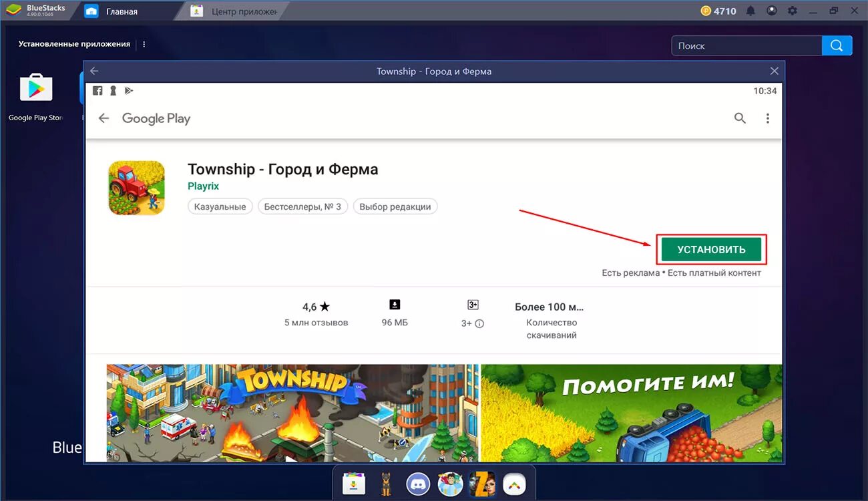This screenshot has height=501, width=868.
Task: Click the УСТАНОВИТЬ install button
Action: (711, 249)
